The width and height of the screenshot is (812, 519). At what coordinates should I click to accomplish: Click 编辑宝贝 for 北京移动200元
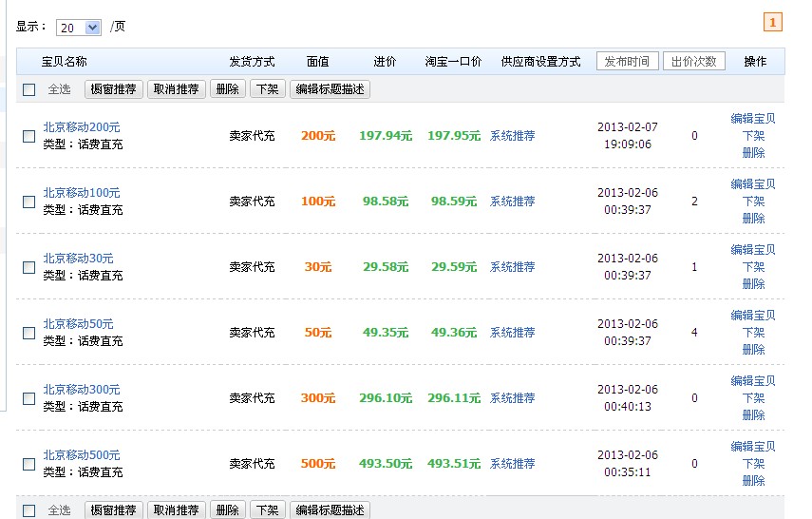click(x=753, y=119)
